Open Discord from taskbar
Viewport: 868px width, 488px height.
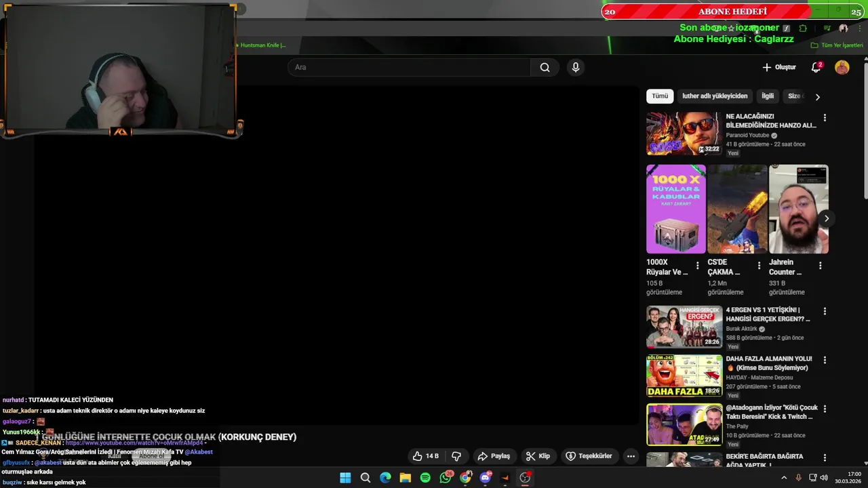[486, 478]
